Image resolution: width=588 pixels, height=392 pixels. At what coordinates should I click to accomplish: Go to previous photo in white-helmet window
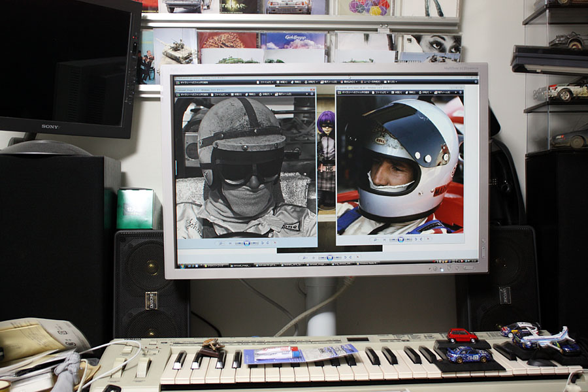(393, 239)
